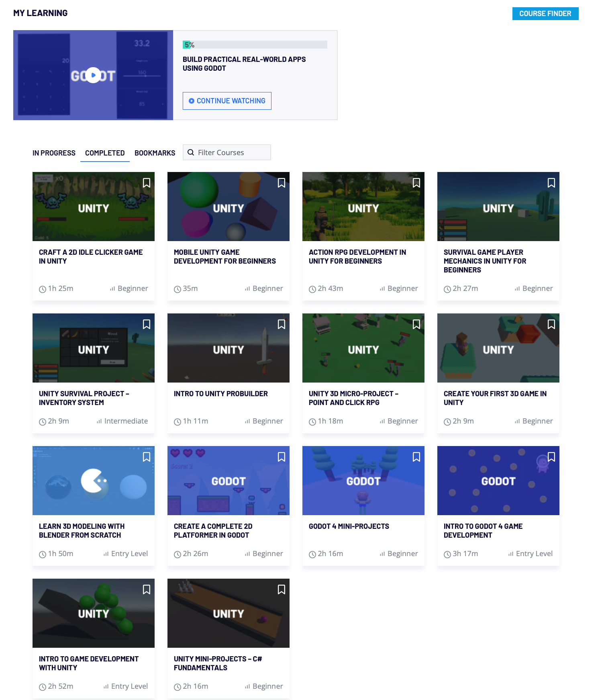Toggle bookmark on Unity Survival Inventory System course
Image resolution: width=604 pixels, height=700 pixels.
tap(147, 324)
